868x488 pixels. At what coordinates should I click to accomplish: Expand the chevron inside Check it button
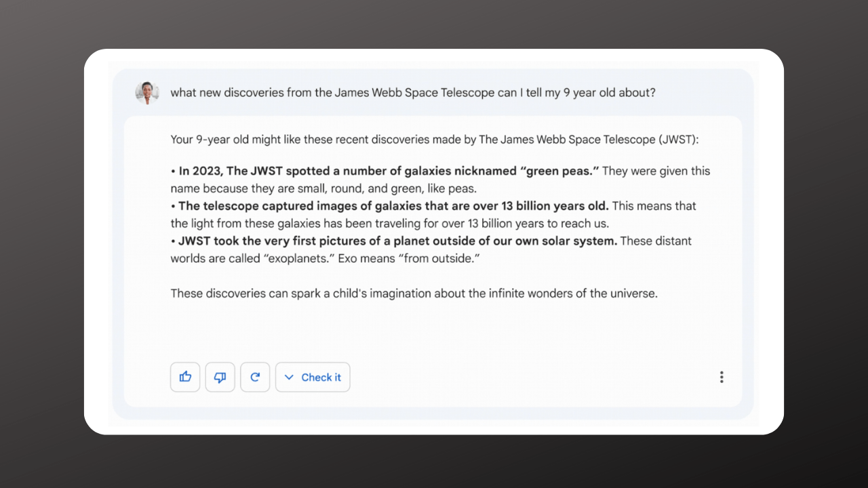289,378
